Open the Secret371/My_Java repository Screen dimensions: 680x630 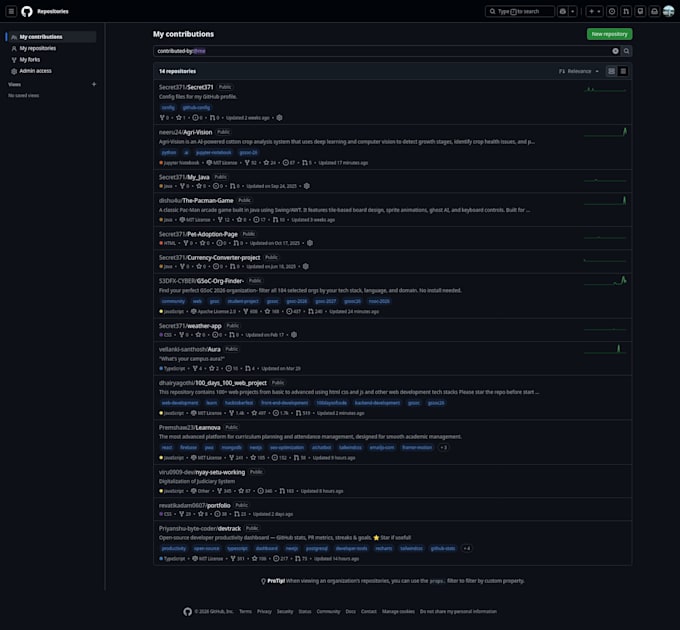point(184,177)
